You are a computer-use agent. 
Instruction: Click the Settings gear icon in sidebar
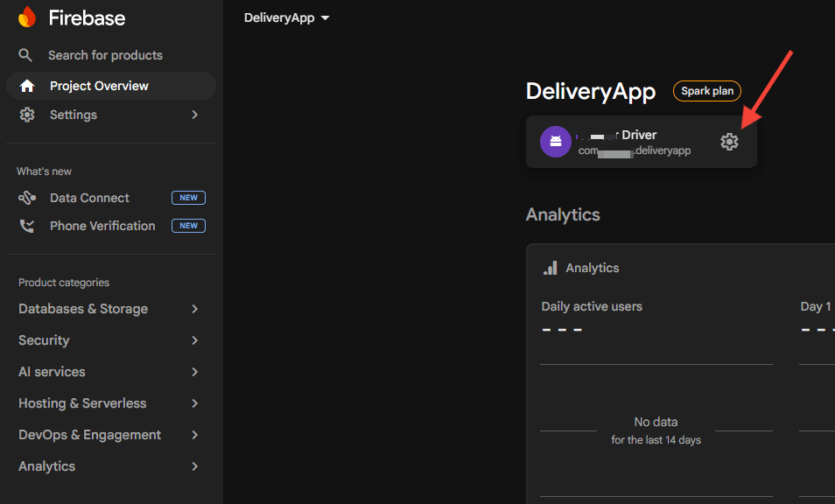click(x=26, y=115)
